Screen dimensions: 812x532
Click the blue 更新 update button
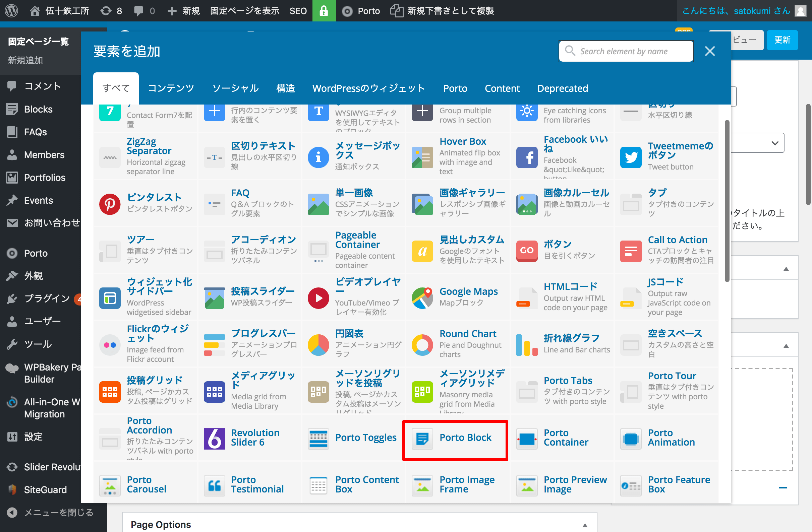[x=782, y=40]
